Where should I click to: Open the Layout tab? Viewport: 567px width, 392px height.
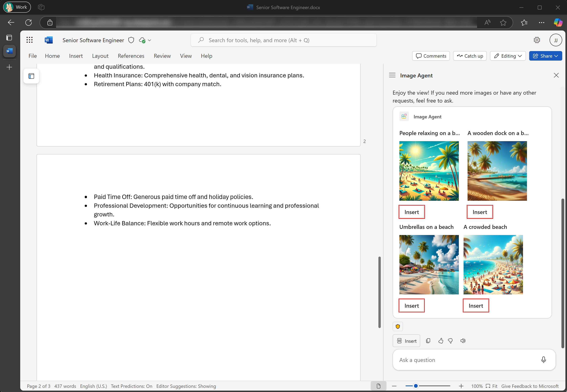point(100,56)
